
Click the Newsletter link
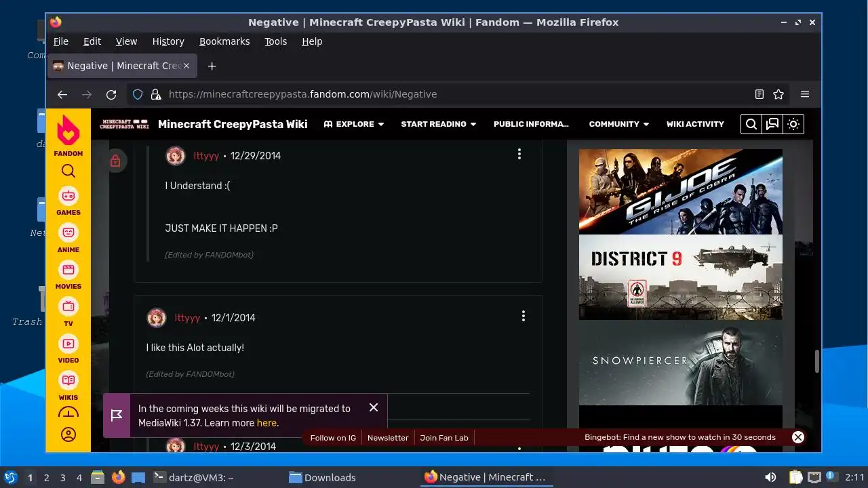coord(388,438)
